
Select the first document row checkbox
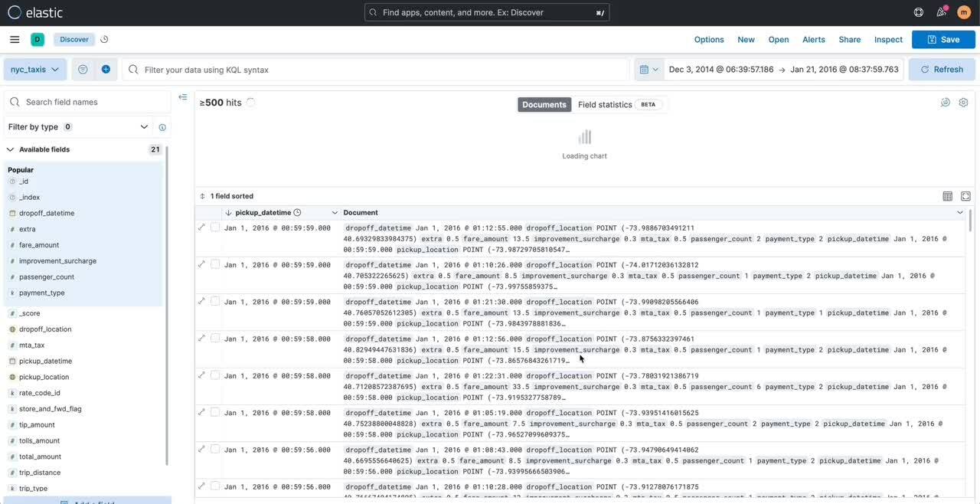tap(215, 227)
